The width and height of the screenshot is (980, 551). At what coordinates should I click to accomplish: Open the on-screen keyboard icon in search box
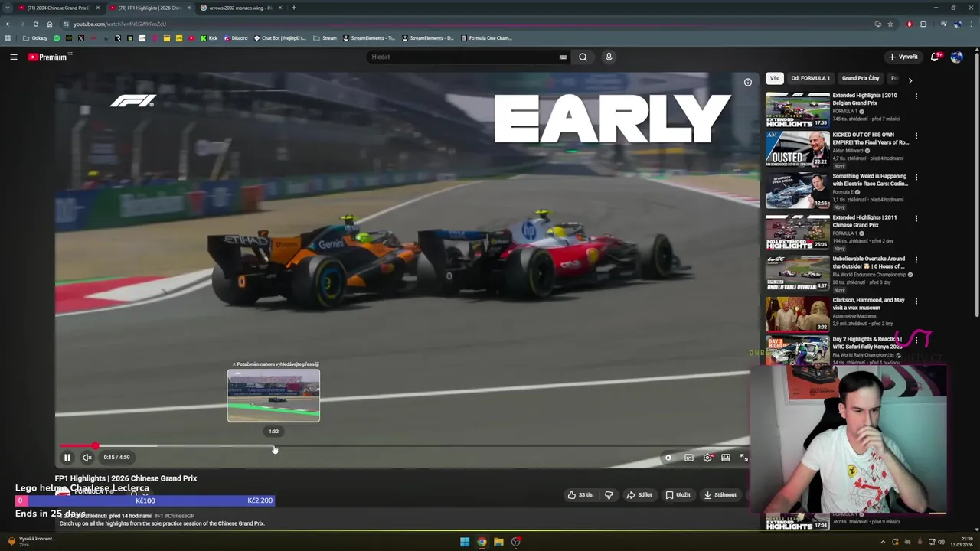coord(563,57)
